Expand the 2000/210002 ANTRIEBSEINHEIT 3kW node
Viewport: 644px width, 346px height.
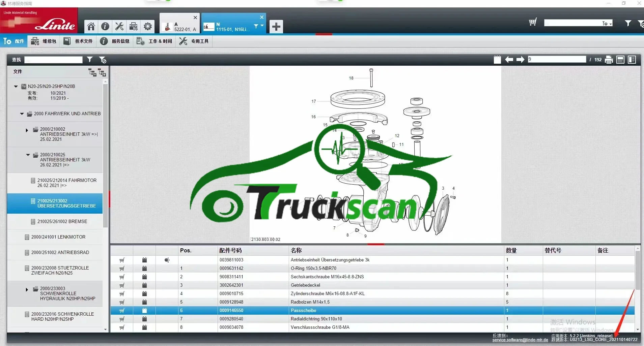coord(27,130)
